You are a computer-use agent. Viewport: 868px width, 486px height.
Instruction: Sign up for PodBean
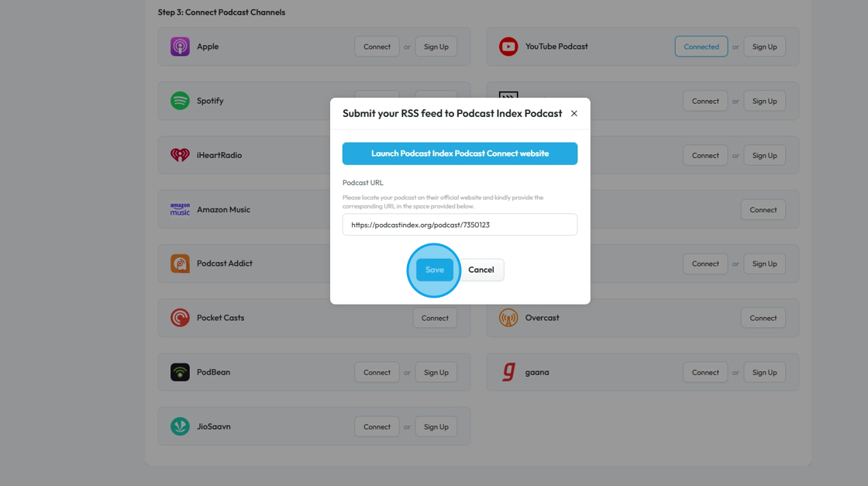tap(436, 372)
